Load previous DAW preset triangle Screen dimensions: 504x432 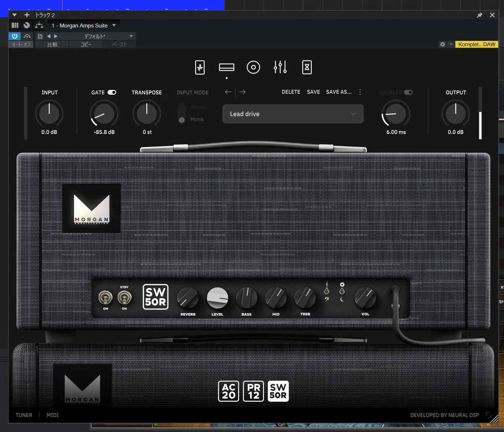pos(49,37)
